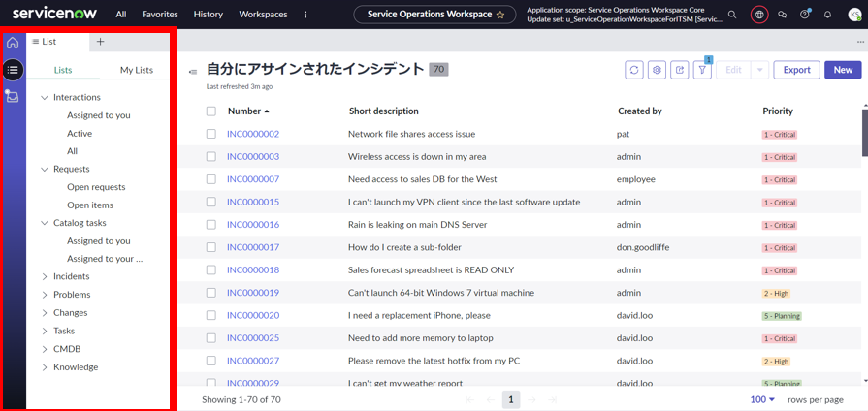Open the Inbox icon in sidebar
This screenshot has height=411, width=868.
13,97
